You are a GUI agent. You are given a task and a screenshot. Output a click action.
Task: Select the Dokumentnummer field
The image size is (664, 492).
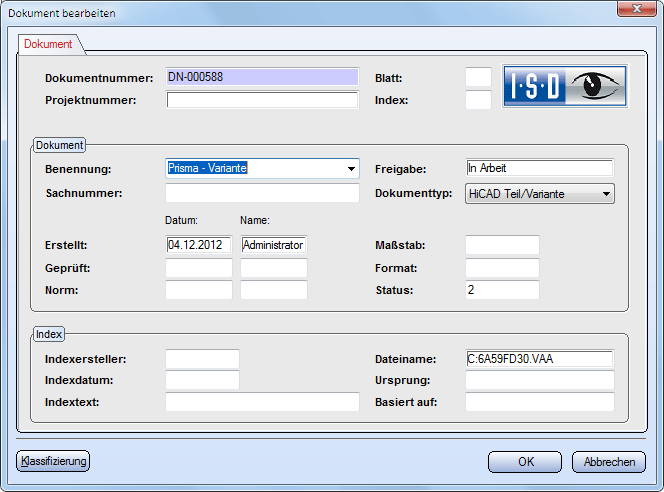point(262,77)
